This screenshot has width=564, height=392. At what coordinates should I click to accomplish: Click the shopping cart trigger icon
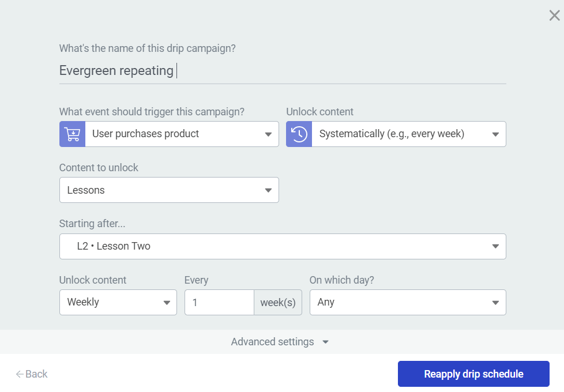tap(72, 134)
